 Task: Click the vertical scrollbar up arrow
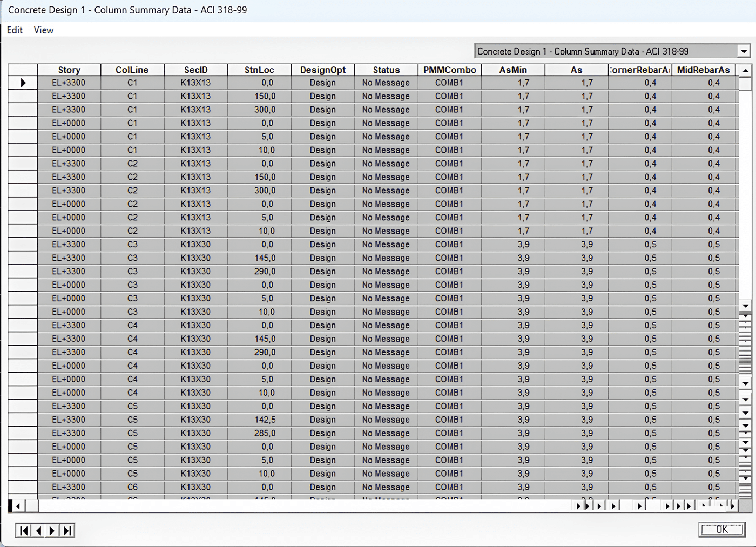tap(745, 71)
